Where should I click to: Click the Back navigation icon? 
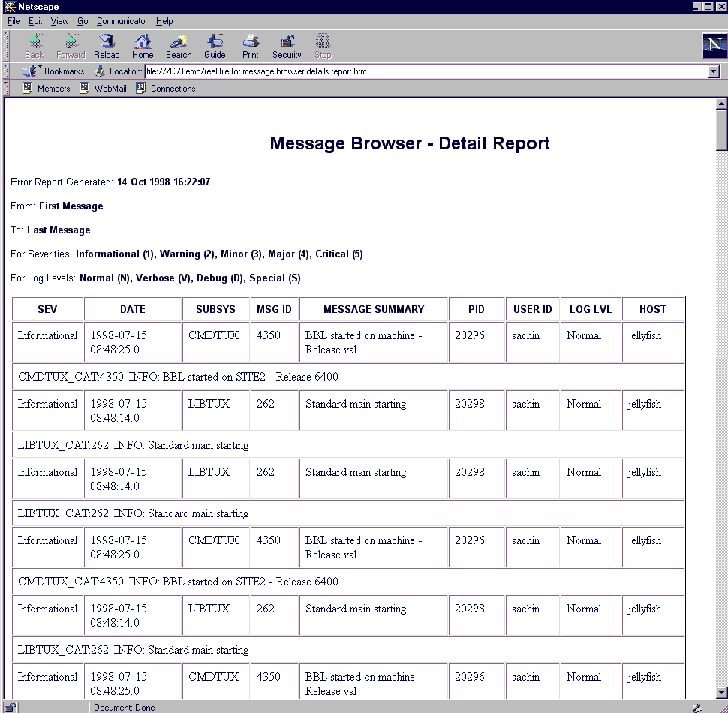point(35,46)
